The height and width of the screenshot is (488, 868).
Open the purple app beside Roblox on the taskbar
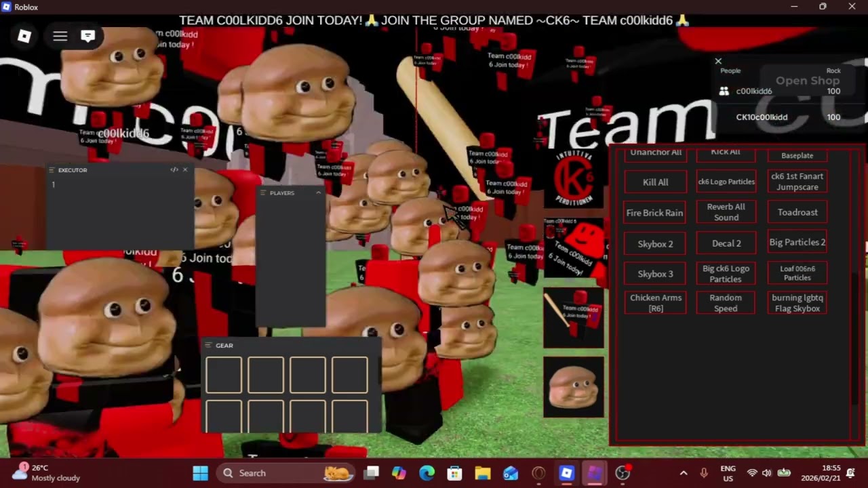tap(594, 473)
